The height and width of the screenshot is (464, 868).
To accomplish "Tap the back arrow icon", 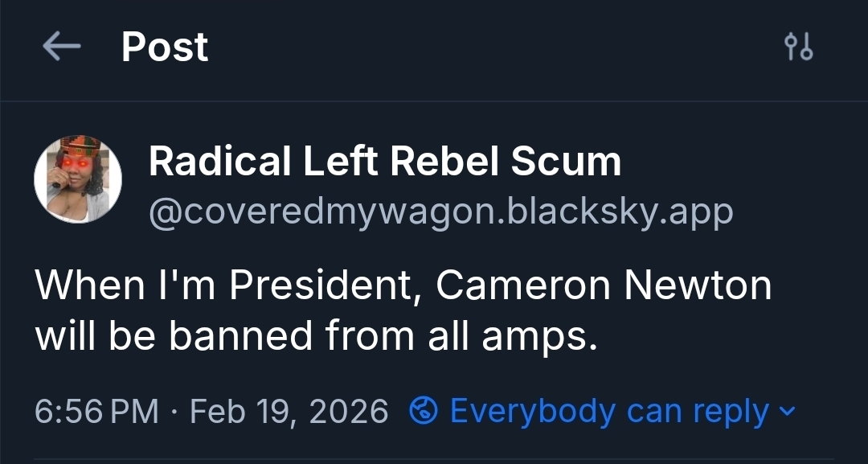I will tap(61, 47).
